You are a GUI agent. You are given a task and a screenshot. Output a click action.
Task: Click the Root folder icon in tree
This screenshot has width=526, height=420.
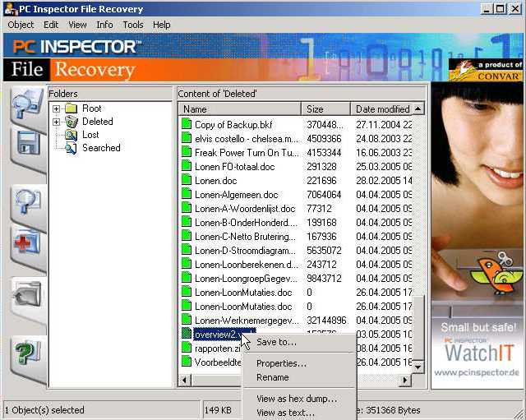pos(72,108)
